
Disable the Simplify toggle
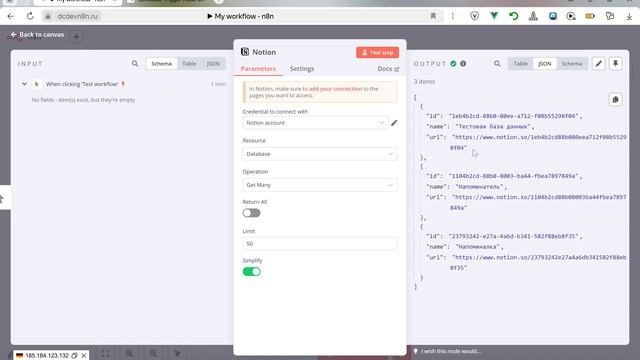coord(251,271)
